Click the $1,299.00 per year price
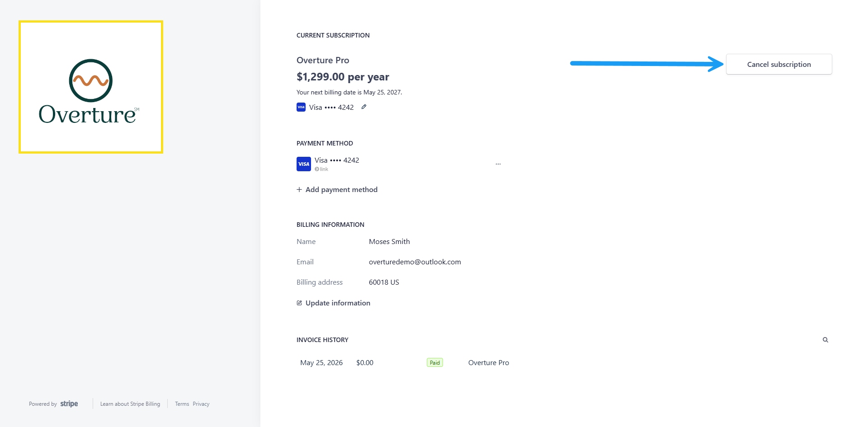The width and height of the screenshot is (868, 427). (x=343, y=77)
